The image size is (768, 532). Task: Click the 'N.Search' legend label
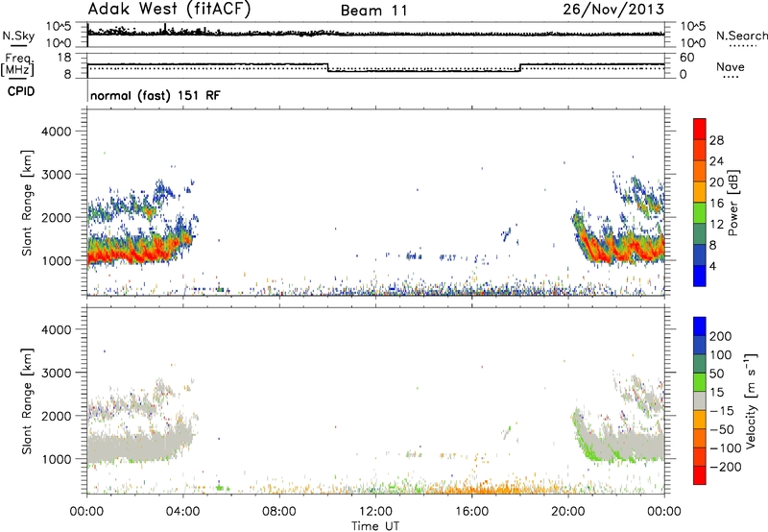741,36
